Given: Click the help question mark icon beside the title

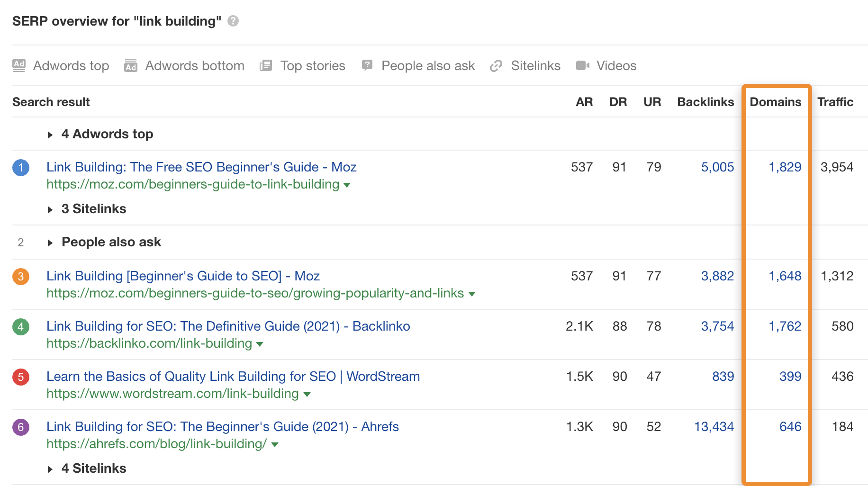Looking at the screenshot, I should (233, 21).
